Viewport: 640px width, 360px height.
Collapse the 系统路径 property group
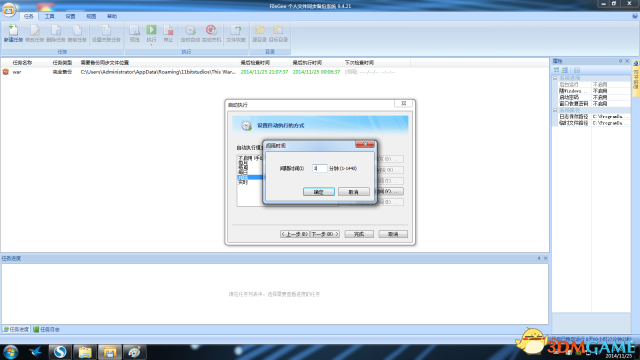(x=555, y=110)
